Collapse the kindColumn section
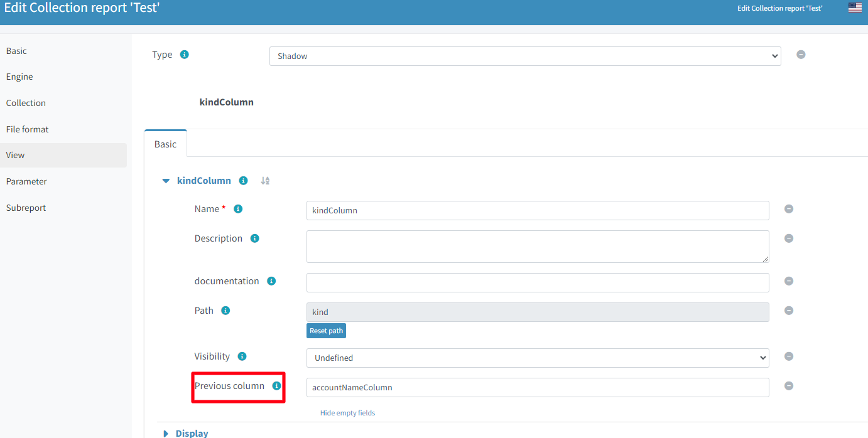The width and height of the screenshot is (868, 438). click(x=166, y=181)
